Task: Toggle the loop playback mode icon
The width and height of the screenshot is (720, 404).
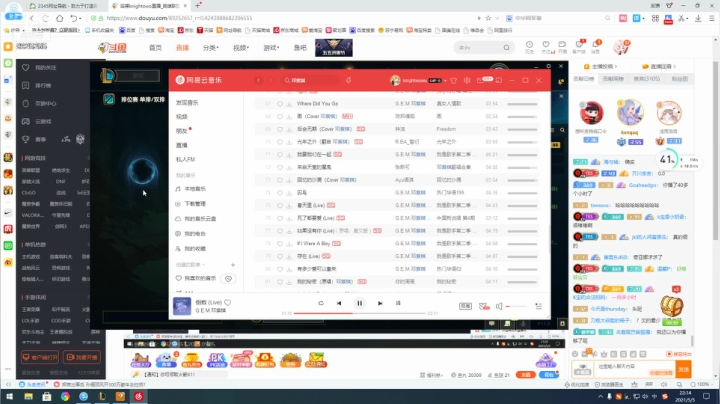Action: click(321, 303)
